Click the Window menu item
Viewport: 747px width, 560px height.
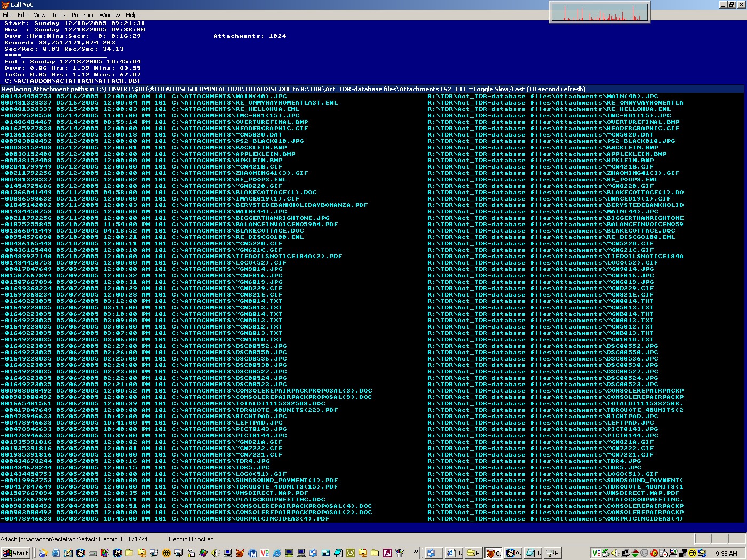pos(109,15)
